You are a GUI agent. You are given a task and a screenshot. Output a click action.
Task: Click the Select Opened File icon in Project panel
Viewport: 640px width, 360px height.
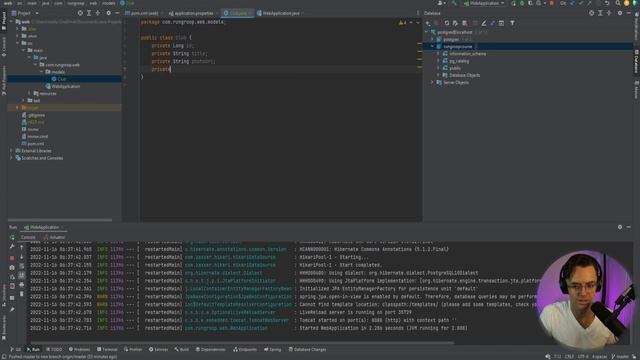pos(80,13)
